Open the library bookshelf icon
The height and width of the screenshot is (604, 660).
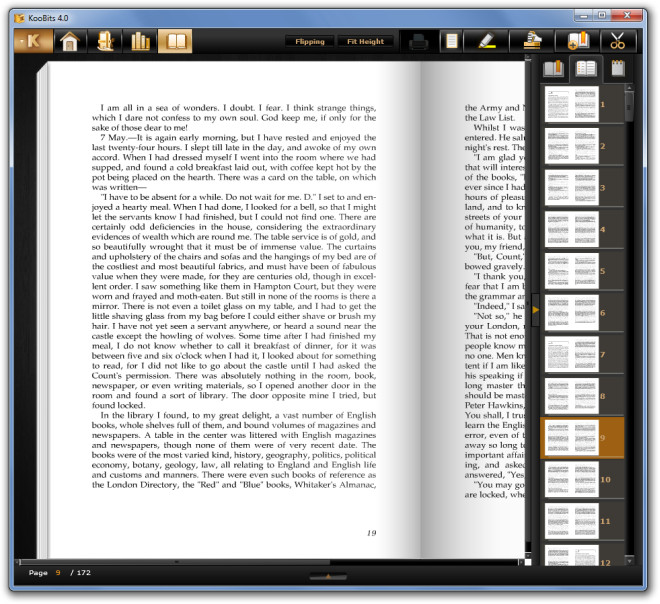(140, 41)
